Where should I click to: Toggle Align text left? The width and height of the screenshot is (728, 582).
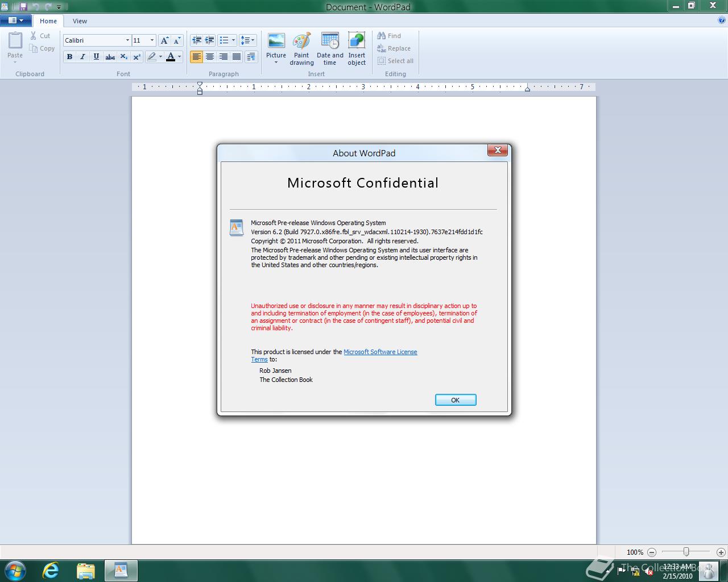[x=197, y=56]
